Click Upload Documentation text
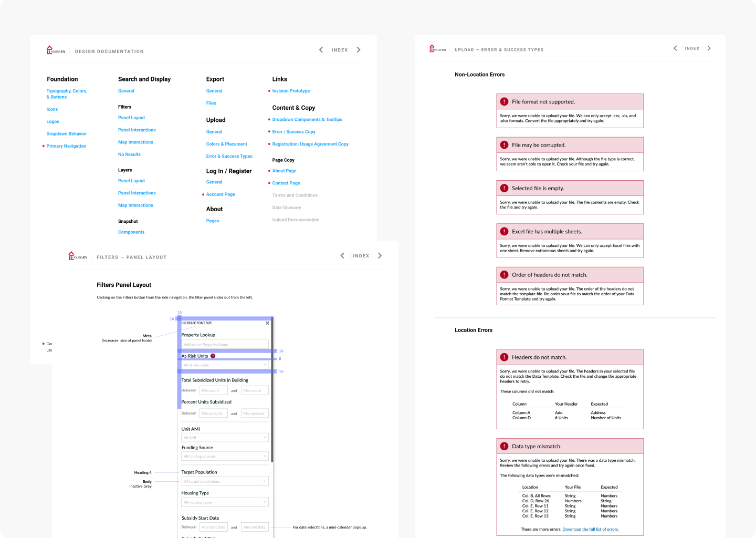Screen dimensions: 756x538 [296, 220]
